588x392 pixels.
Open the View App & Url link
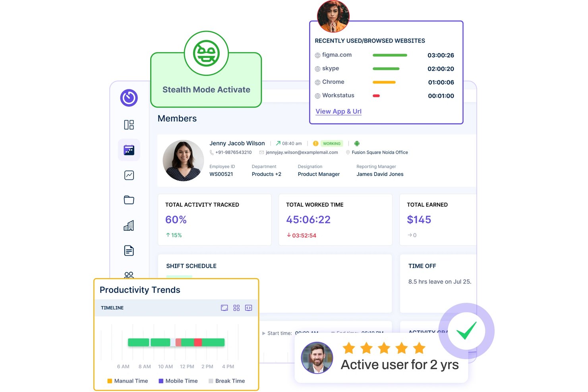(338, 112)
